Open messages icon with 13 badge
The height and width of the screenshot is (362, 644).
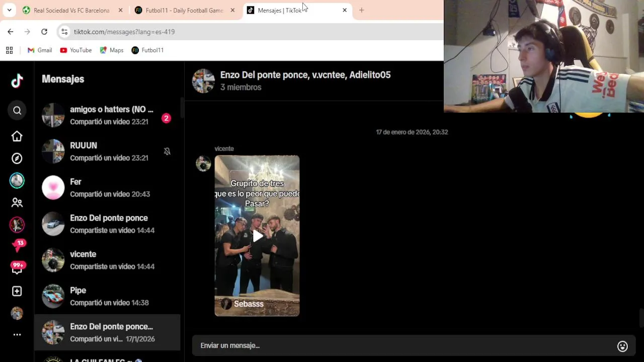(x=18, y=246)
